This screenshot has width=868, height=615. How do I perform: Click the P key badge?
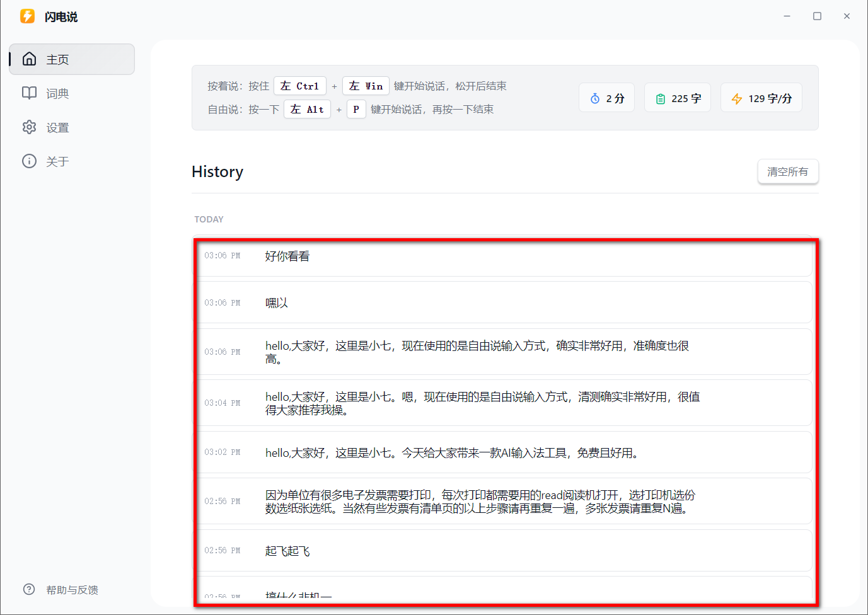pyautogui.click(x=356, y=108)
